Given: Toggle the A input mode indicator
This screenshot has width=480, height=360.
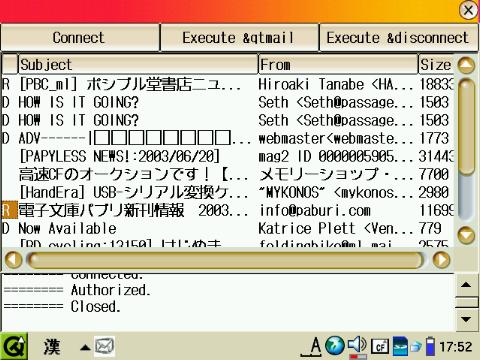Looking at the screenshot, I should pyautogui.click(x=313, y=347).
